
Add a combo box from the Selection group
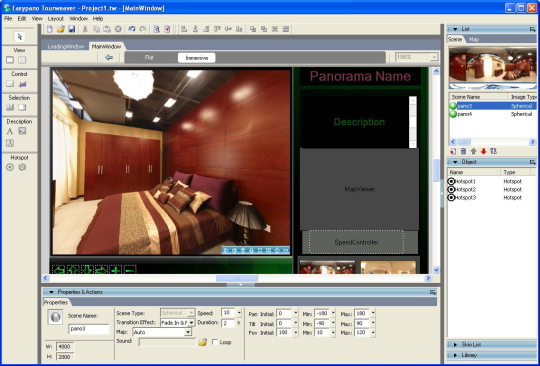[22, 107]
